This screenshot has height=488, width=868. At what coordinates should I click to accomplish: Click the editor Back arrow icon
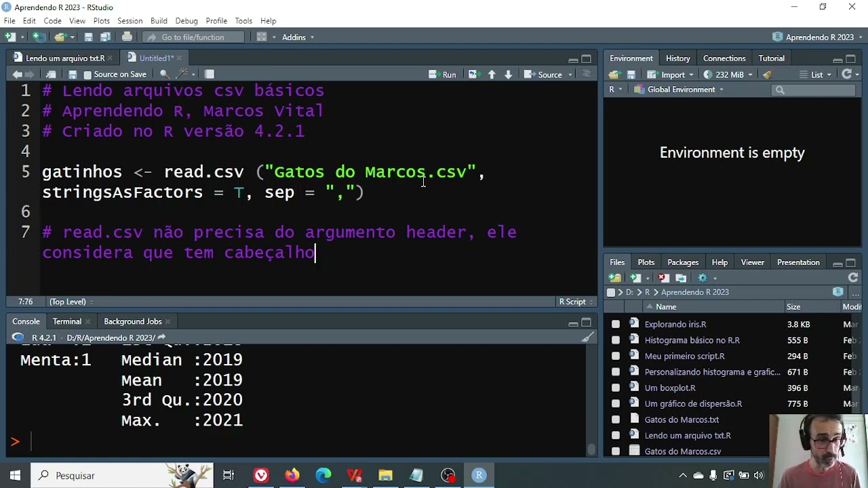coord(17,75)
